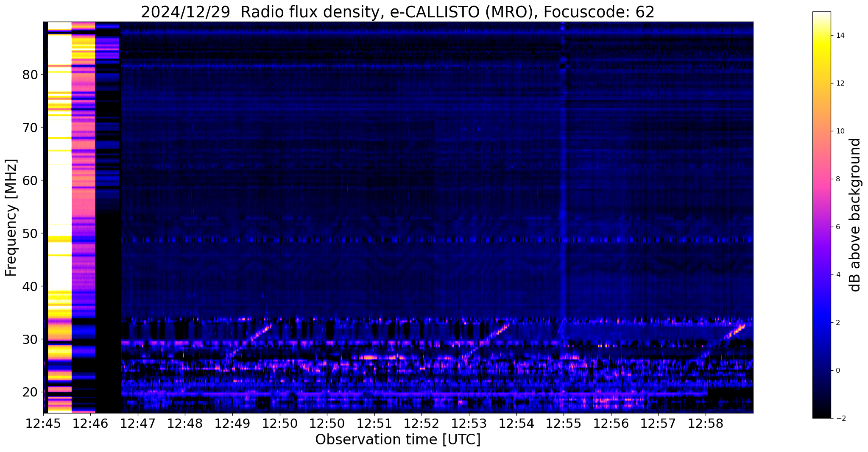Click the colorbar tick value 4
868x452 pixels.
coord(838,275)
